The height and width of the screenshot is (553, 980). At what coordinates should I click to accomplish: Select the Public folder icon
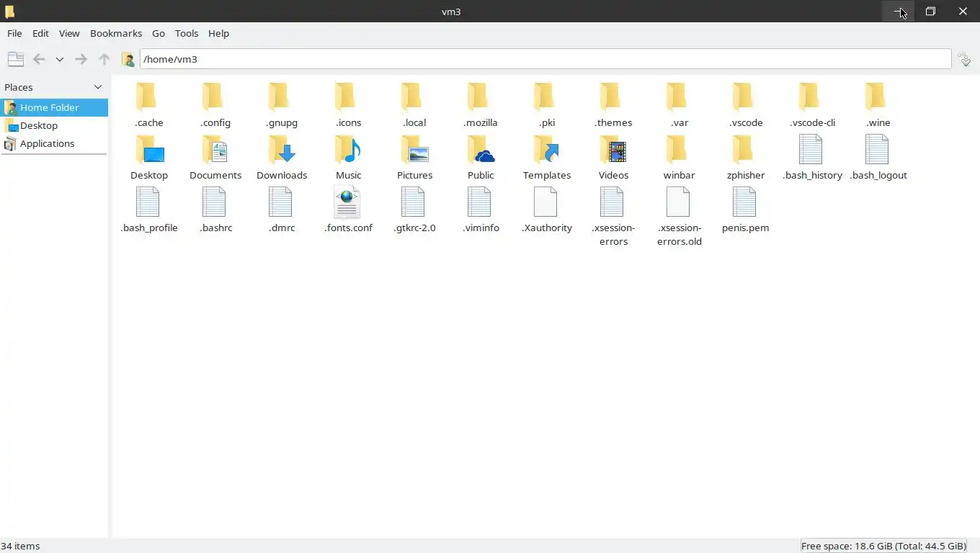point(481,150)
